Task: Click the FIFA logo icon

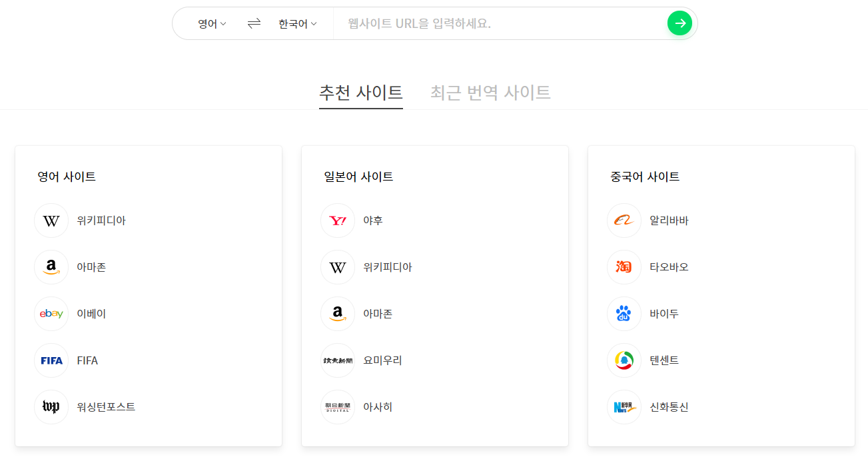Action: [51, 360]
